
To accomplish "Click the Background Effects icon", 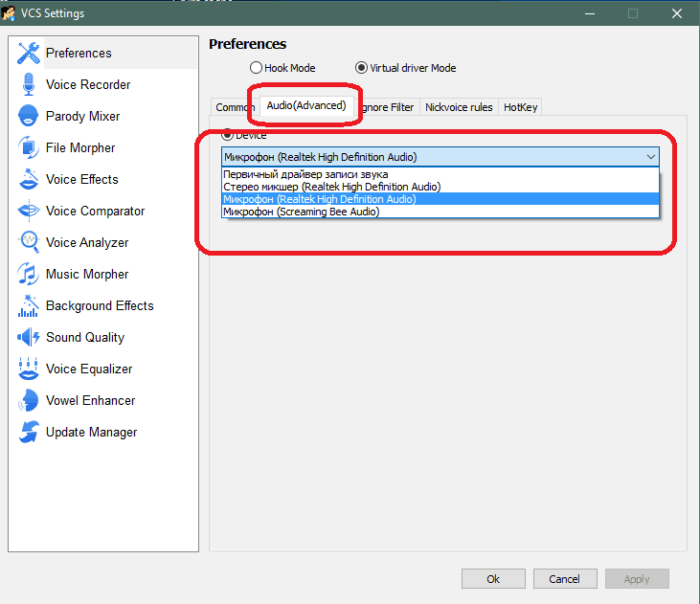I will tap(28, 305).
